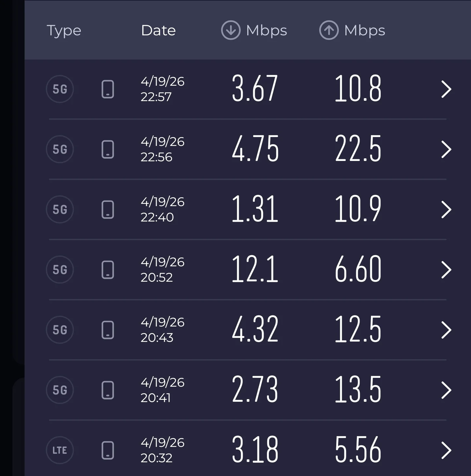The width and height of the screenshot is (471, 476).
Task: Click the download arrow icon in header
Action: [x=231, y=30]
